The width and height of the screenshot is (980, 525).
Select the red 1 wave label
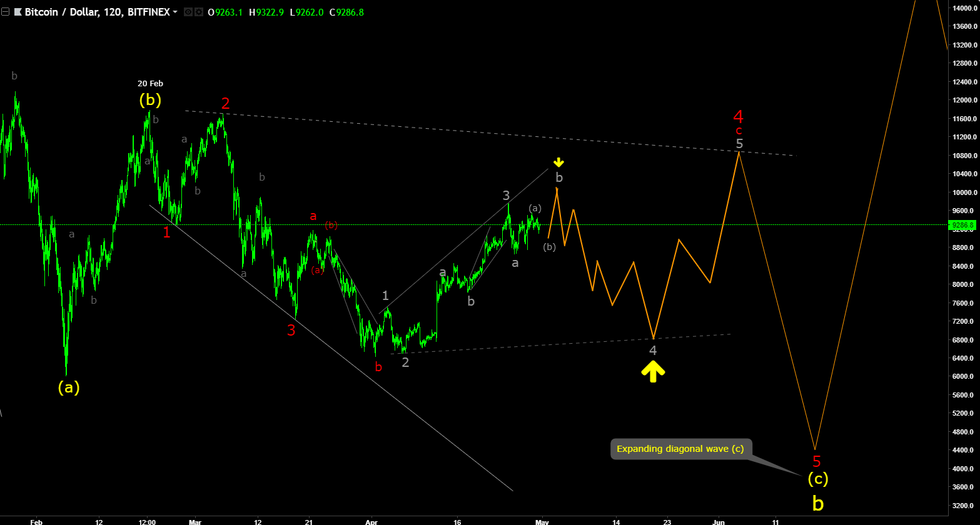point(166,232)
